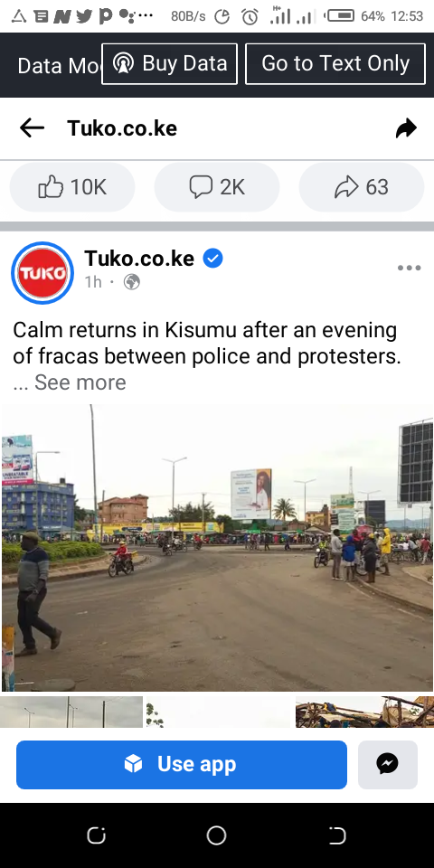Open the three-dot post options menu
This screenshot has width=434, height=868.
tap(409, 268)
